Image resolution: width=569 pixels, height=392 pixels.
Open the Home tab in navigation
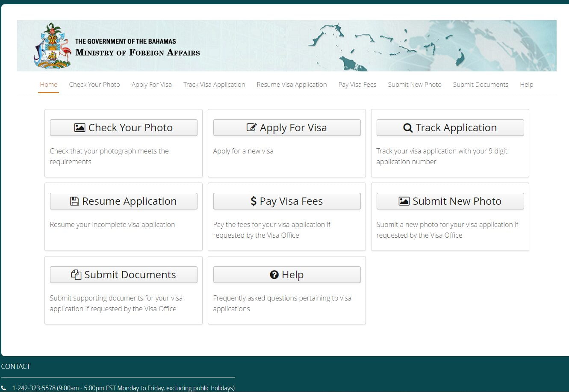[48, 85]
